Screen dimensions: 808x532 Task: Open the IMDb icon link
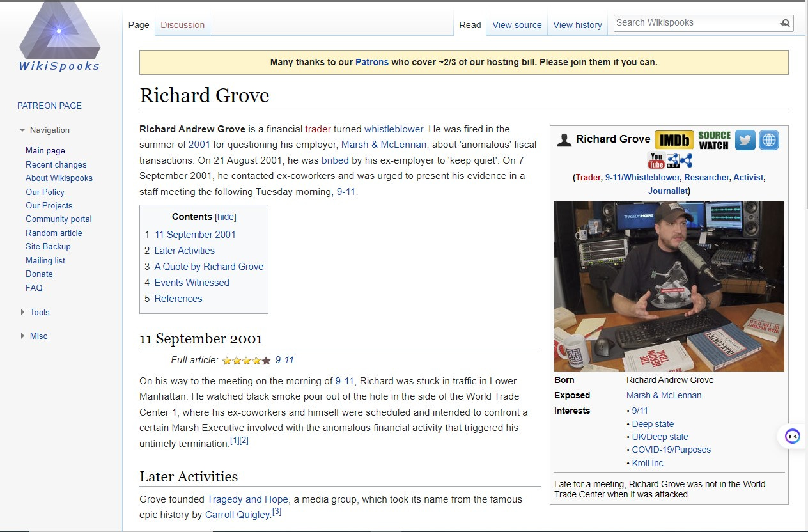[x=674, y=140]
